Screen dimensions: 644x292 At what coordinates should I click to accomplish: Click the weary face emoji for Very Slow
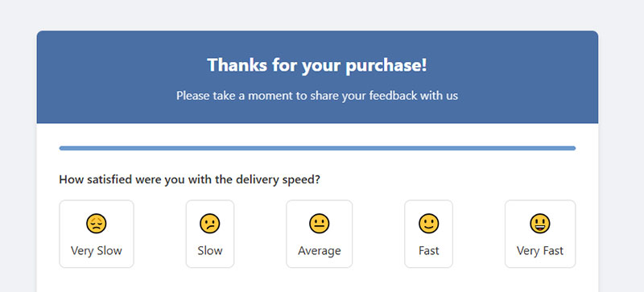pyautogui.click(x=97, y=224)
